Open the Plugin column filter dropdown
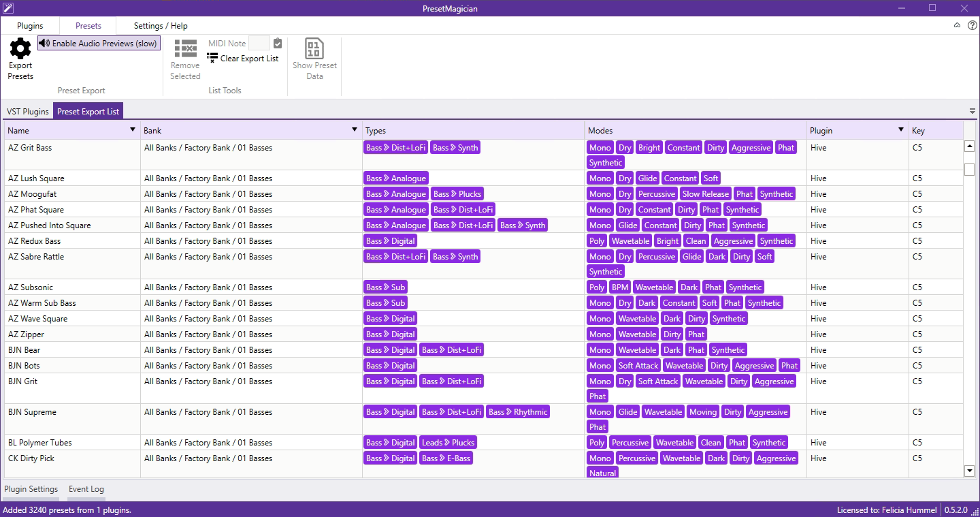Screen dimensions: 980x517 (x=901, y=129)
